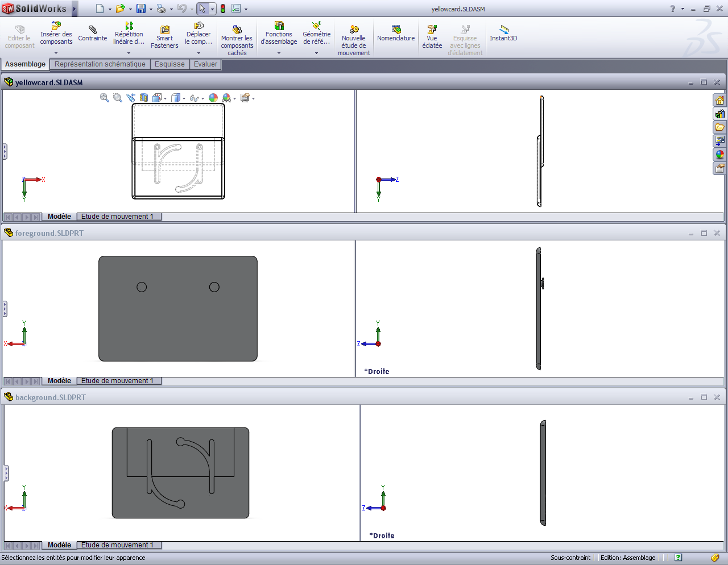Viewport: 728px width, 565px height.
Task: Toggle the selection arrow tool
Action: [x=202, y=9]
